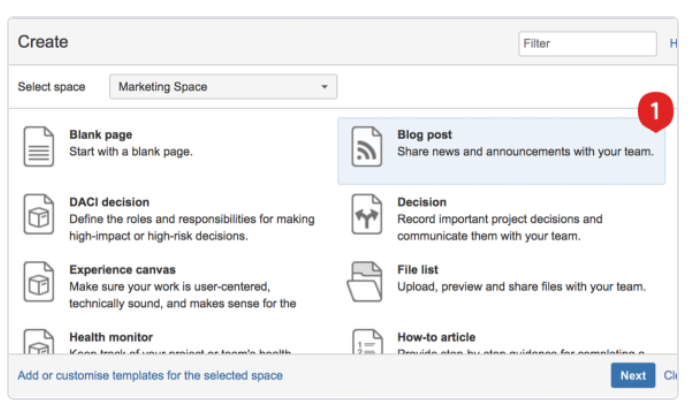Pick the Experience canvas heading
The width and height of the screenshot is (688, 400).
click(x=122, y=269)
